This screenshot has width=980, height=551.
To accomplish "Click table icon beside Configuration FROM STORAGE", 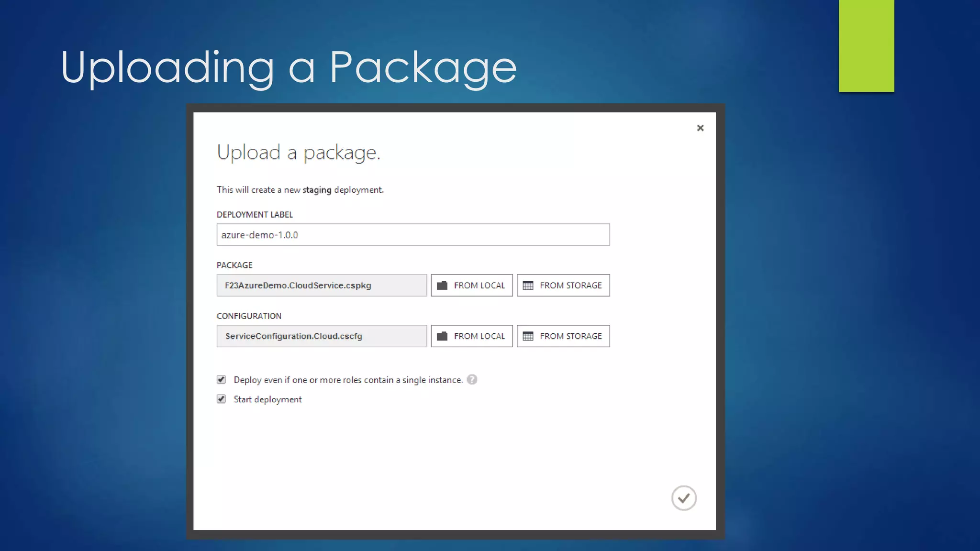I will (x=528, y=336).
